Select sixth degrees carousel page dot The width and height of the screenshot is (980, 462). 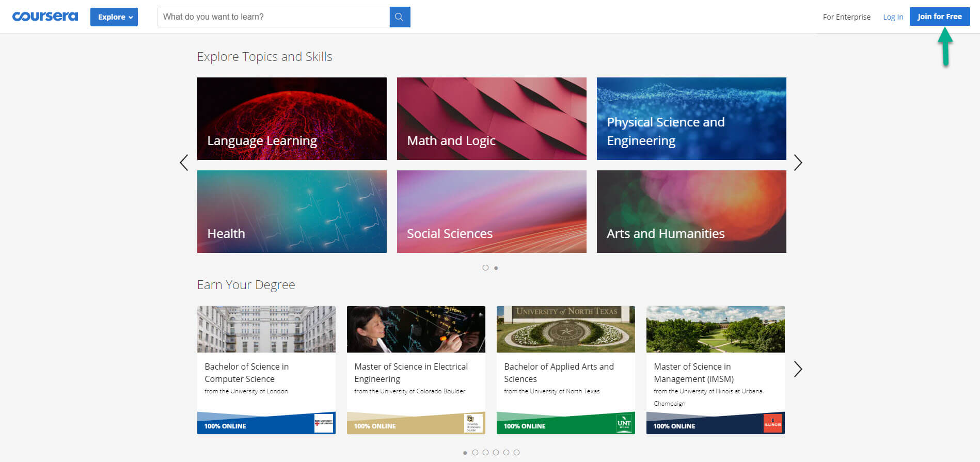516,453
